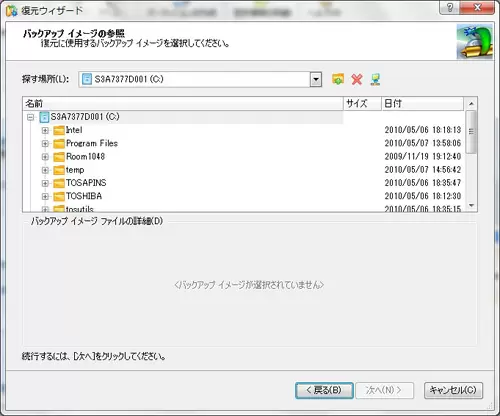Screen dimensions: 500x416
Task: Open the 探す場所 location dropdown arrow
Action: (316, 79)
